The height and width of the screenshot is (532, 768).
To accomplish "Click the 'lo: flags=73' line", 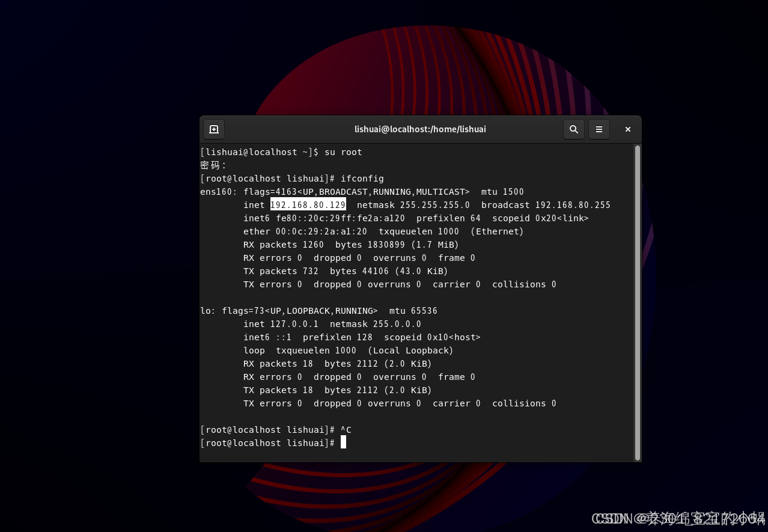I will pos(318,311).
